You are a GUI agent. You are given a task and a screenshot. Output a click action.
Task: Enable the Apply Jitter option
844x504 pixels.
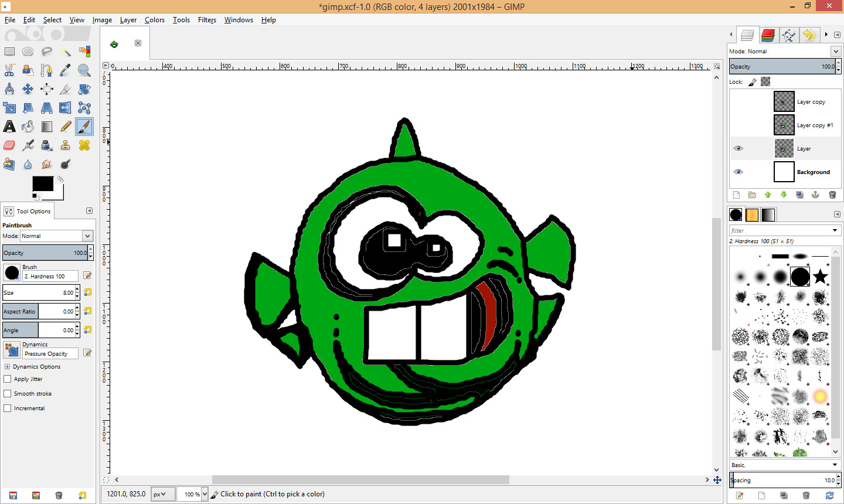click(x=8, y=379)
